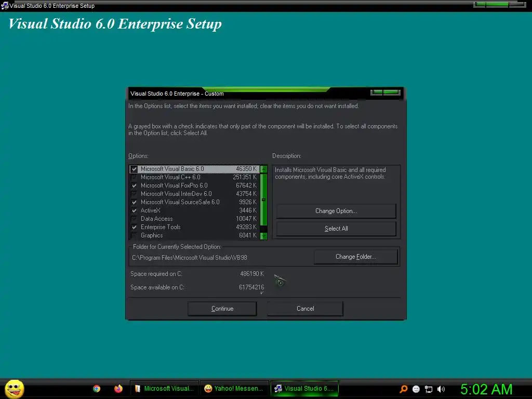The image size is (532, 399).
Task: Click the Change Folder... button
Action: [355, 257]
